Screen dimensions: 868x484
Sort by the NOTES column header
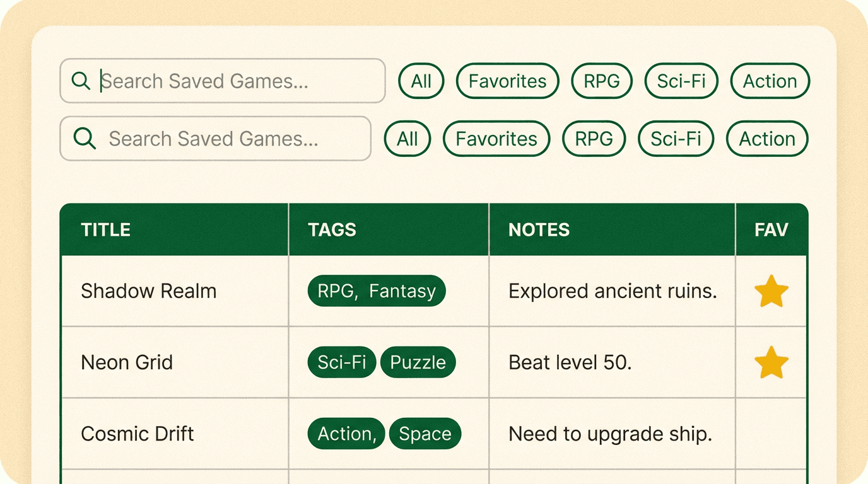pos(612,229)
